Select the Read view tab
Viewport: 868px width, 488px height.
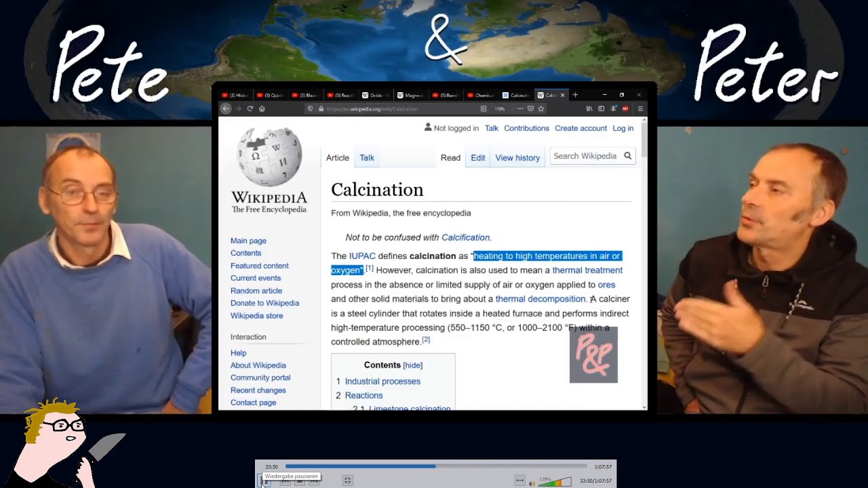pyautogui.click(x=450, y=158)
